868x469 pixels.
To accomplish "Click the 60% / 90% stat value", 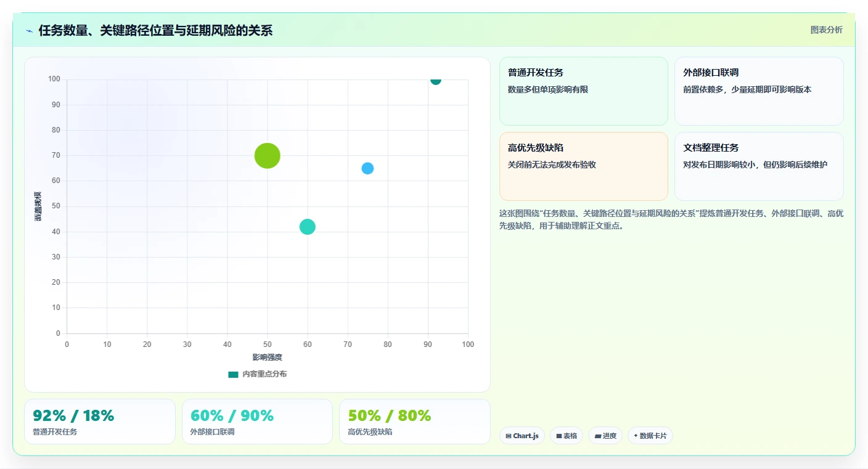I will pyautogui.click(x=231, y=415).
